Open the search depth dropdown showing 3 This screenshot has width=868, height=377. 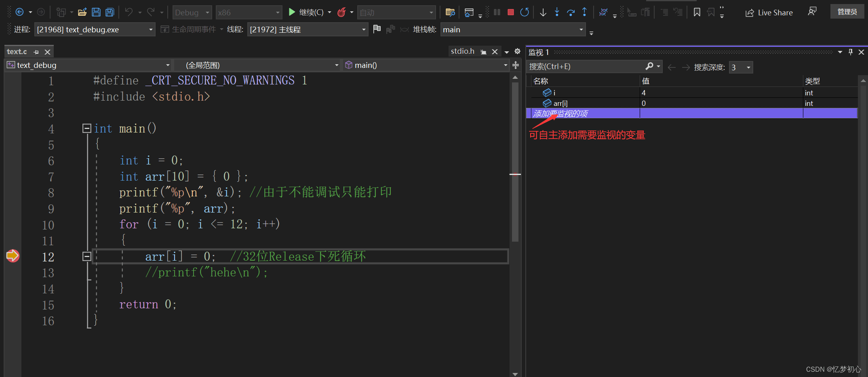(741, 67)
